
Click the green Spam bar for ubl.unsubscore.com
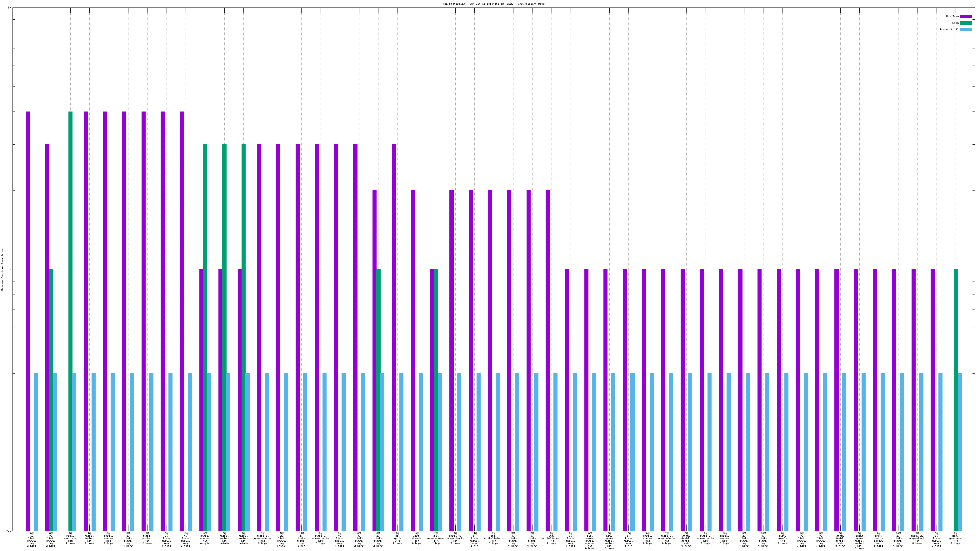436,399
